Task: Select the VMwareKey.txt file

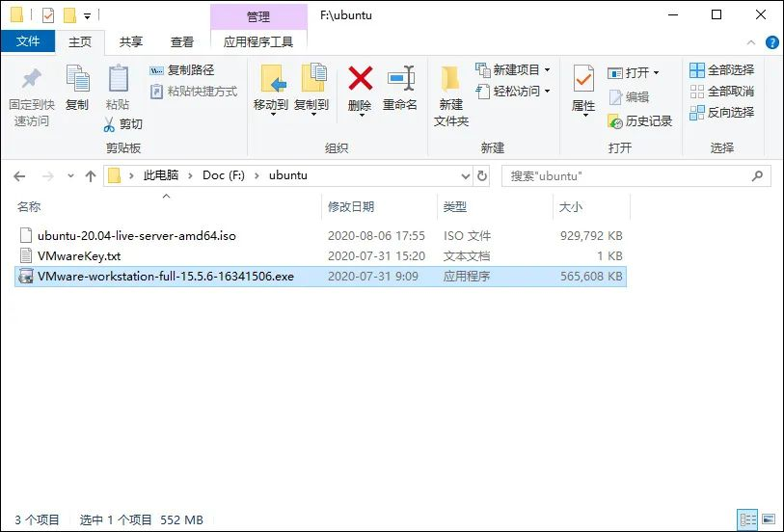Action: [x=79, y=256]
